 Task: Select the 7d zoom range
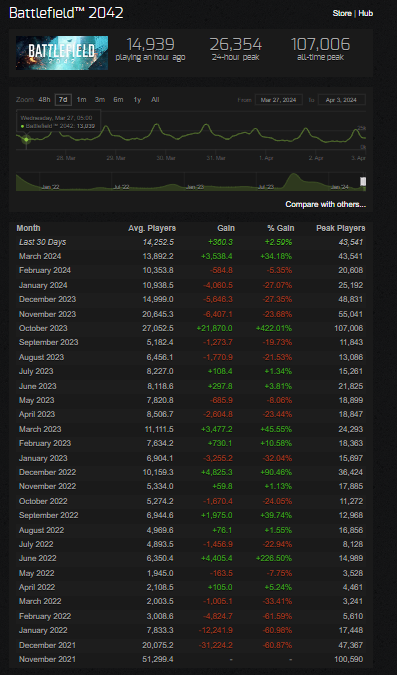click(x=63, y=99)
